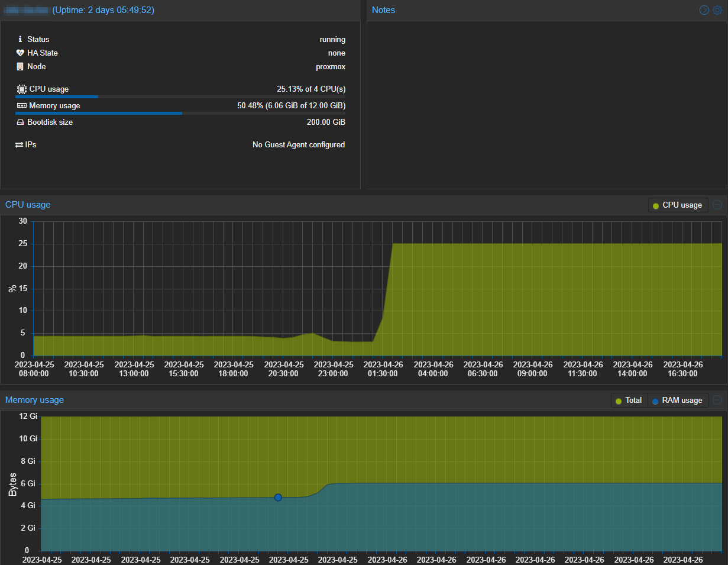Click the Memory usage progress bar

tap(180, 113)
